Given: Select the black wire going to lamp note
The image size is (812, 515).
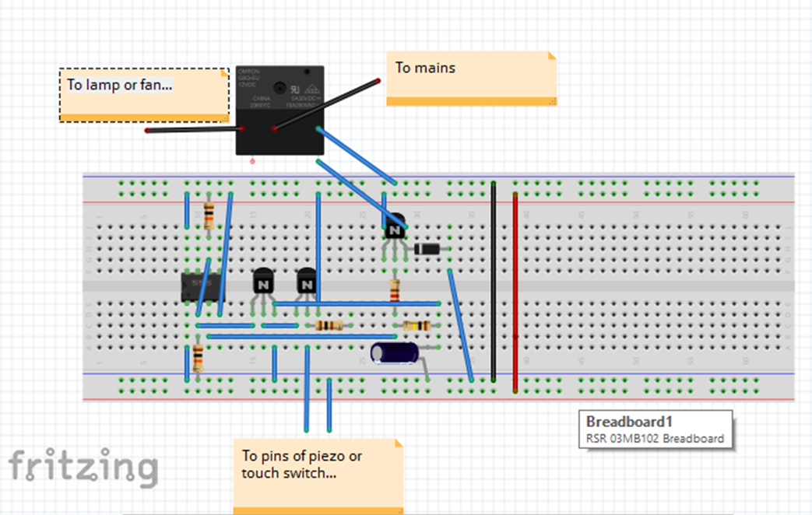Looking at the screenshot, I should pyautogui.click(x=194, y=129).
